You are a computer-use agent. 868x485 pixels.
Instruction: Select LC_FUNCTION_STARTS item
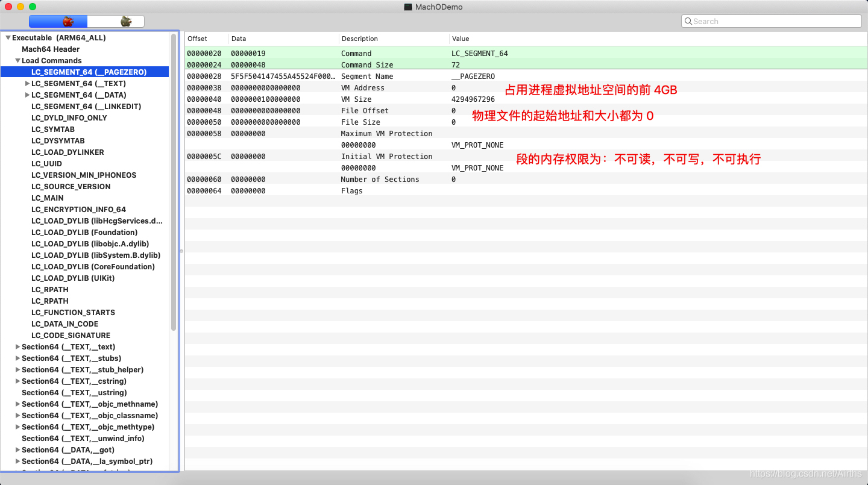pos(73,312)
